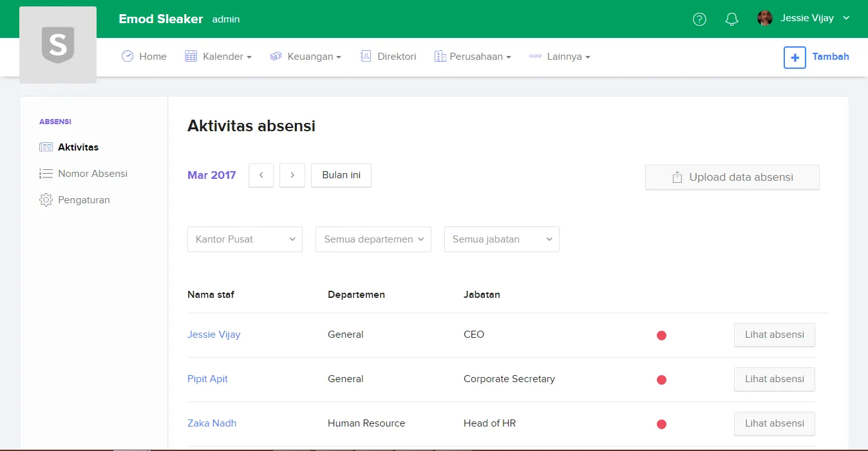The image size is (868, 451).
Task: Open Pengaturan via gear icon
Action: (x=46, y=199)
